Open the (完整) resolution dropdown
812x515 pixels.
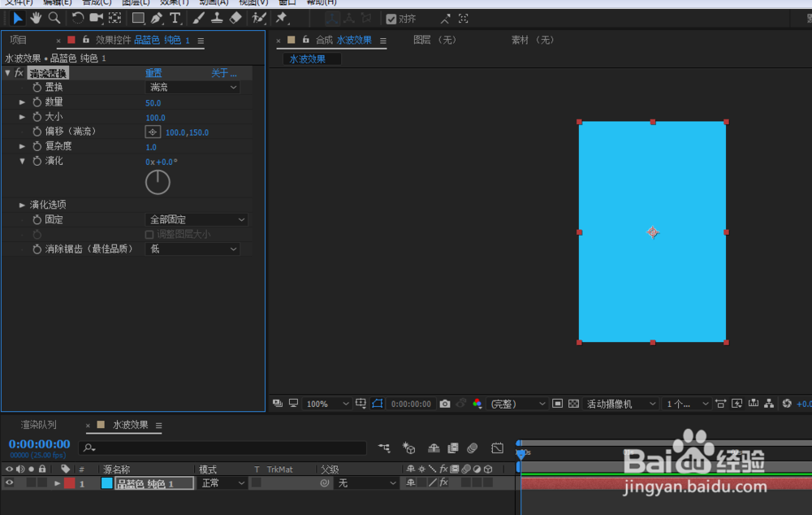click(x=516, y=404)
